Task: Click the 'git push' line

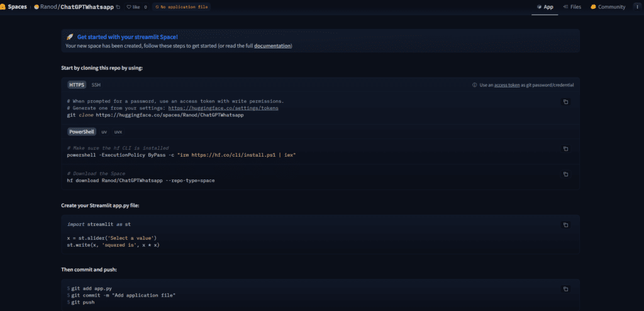Action: (82, 302)
